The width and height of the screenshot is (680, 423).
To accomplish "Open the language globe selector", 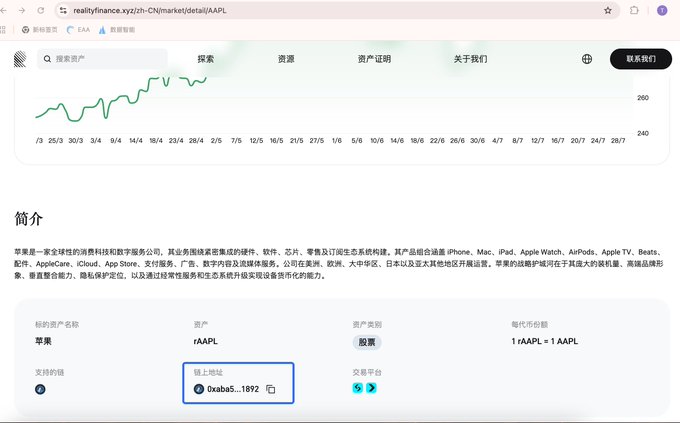I will (587, 59).
